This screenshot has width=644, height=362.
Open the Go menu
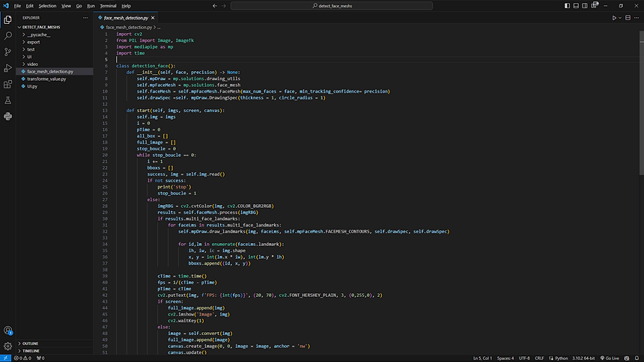[79, 6]
